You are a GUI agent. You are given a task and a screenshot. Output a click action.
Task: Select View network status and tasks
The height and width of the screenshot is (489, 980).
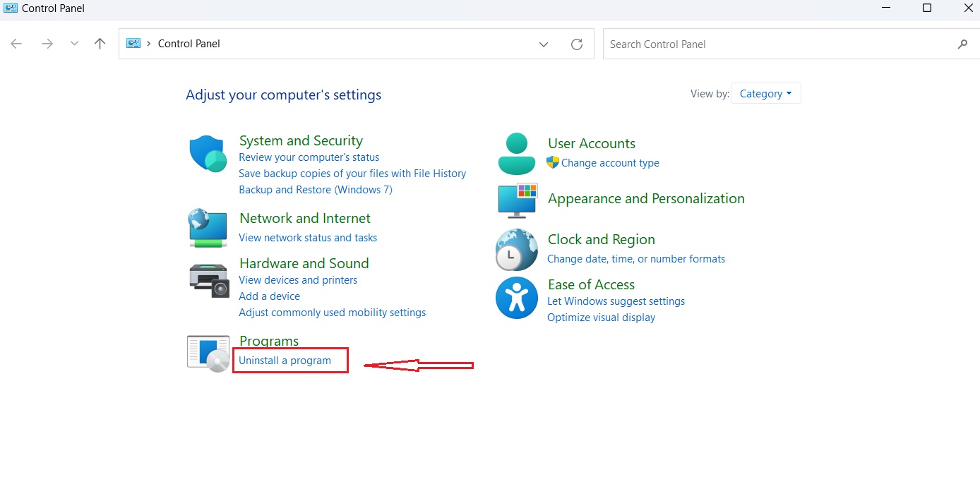308,238
